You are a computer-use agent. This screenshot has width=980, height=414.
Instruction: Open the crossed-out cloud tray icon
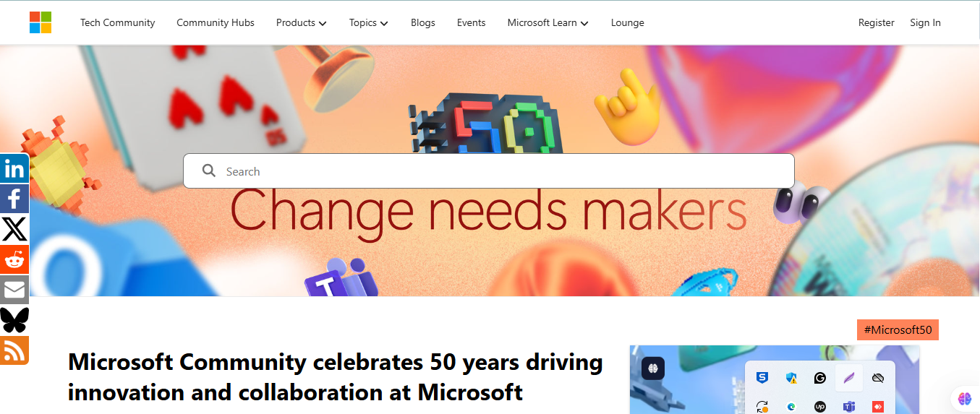pyautogui.click(x=878, y=378)
